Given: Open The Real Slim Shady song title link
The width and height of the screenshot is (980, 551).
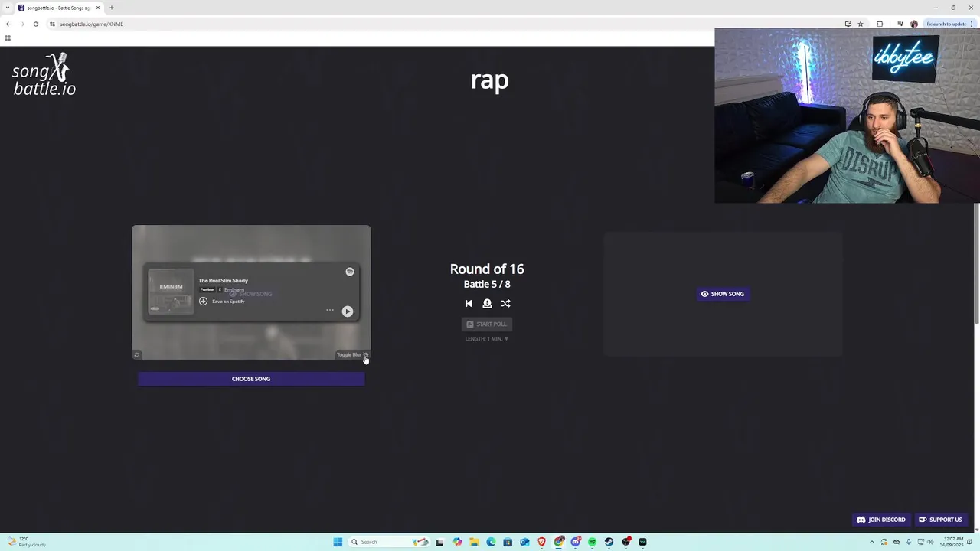Looking at the screenshot, I should click(223, 280).
